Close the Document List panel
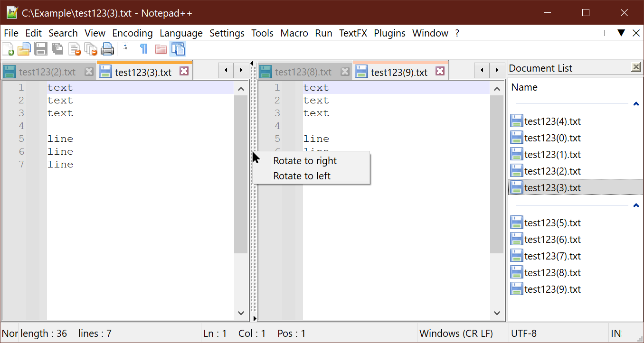This screenshot has height=343, width=644. click(636, 68)
